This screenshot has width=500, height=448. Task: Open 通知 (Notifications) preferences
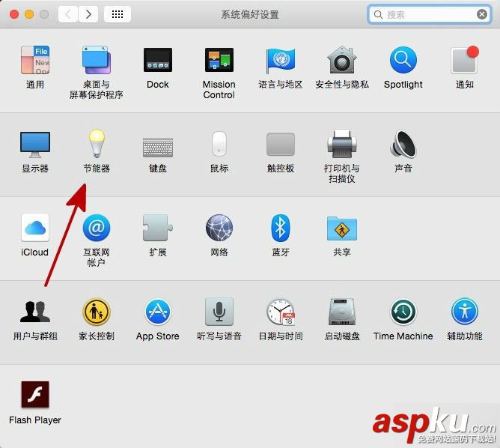click(x=465, y=60)
